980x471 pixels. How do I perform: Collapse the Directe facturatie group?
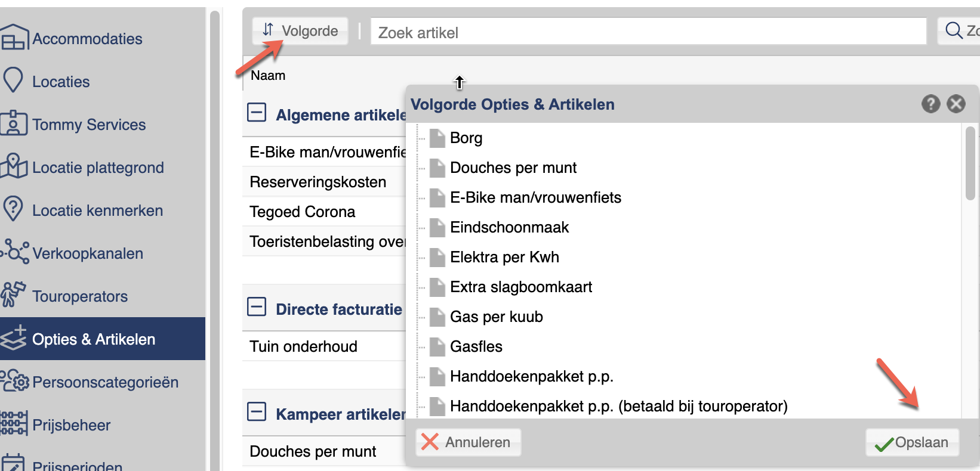257,307
